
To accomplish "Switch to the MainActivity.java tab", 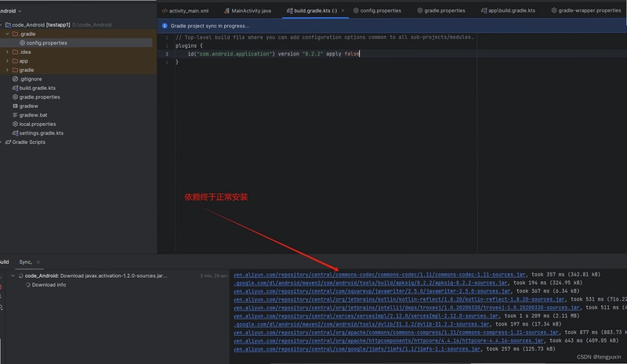I will [x=248, y=11].
